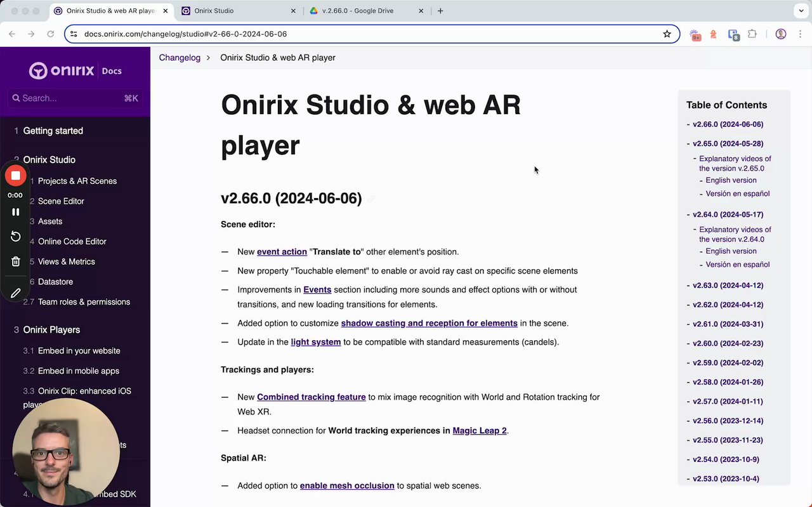Jump to v2.66.0 in Table of Contents
The width and height of the screenshot is (812, 507).
(x=728, y=124)
